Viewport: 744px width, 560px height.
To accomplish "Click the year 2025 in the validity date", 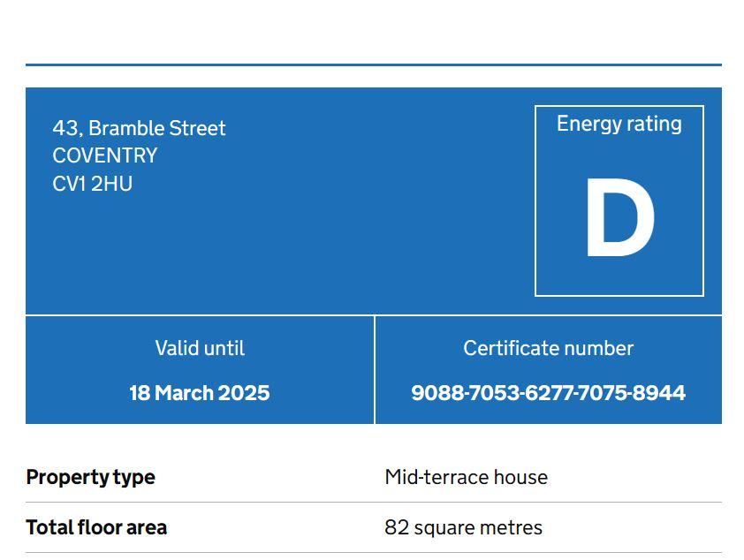I will coord(243,393).
